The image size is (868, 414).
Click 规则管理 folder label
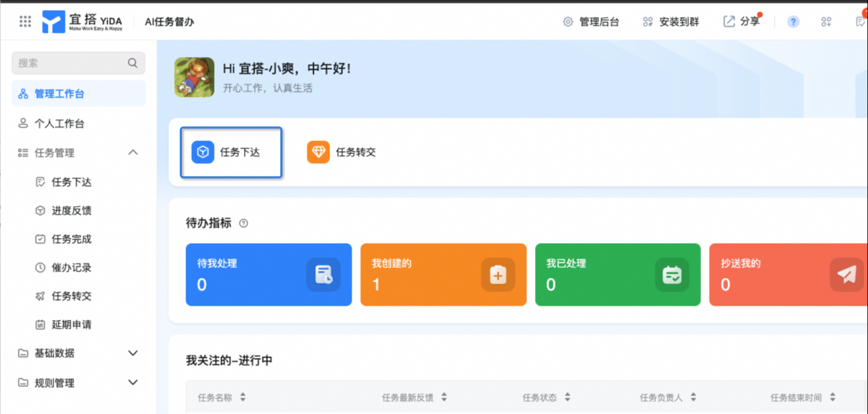(x=54, y=383)
